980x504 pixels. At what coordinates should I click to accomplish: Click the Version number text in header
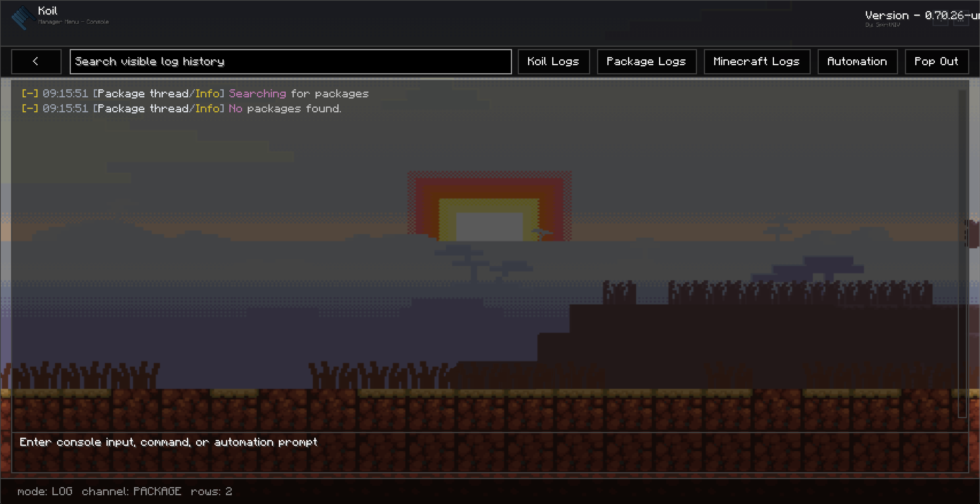(x=922, y=15)
